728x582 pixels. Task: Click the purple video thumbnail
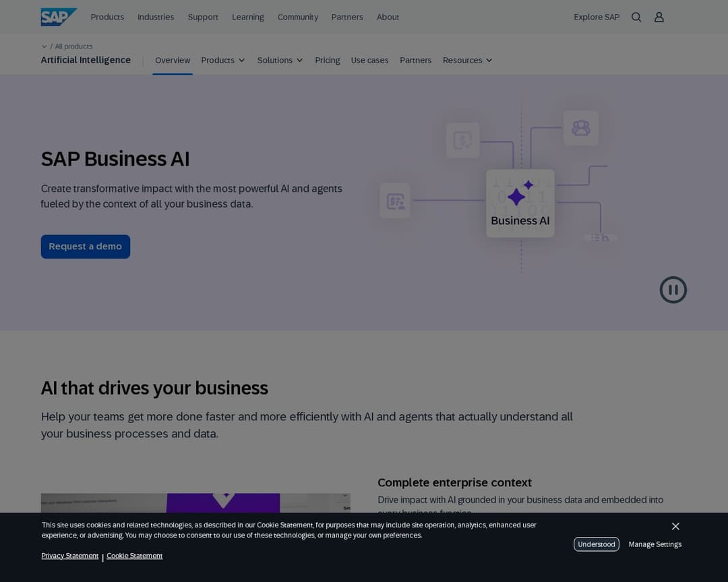[x=195, y=503]
